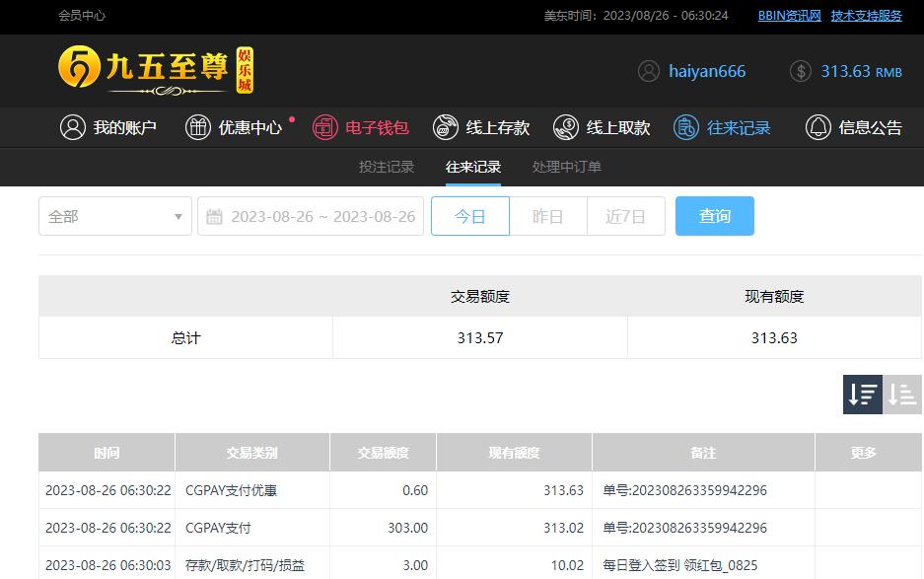924x579 pixels.
Task: Open 信息公告 menu label
Action: click(871, 127)
